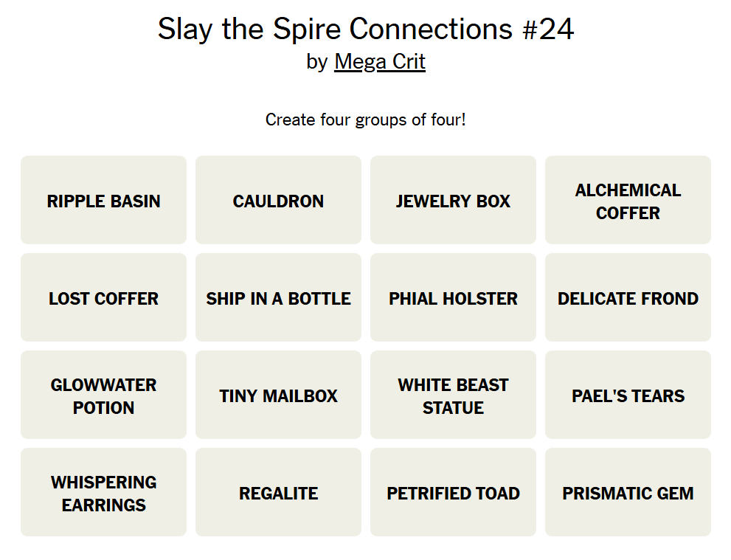Click the SHIP IN A BOTTLE tile
The height and width of the screenshot is (560, 731).
tap(278, 297)
